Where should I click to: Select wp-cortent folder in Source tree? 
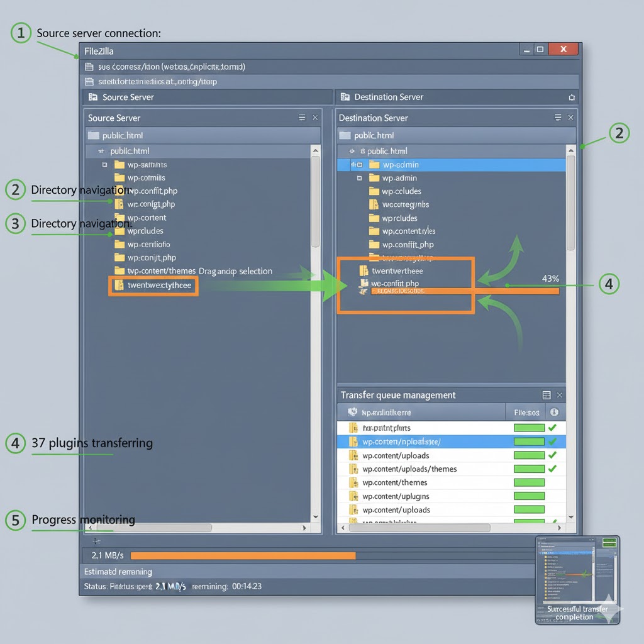(147, 218)
